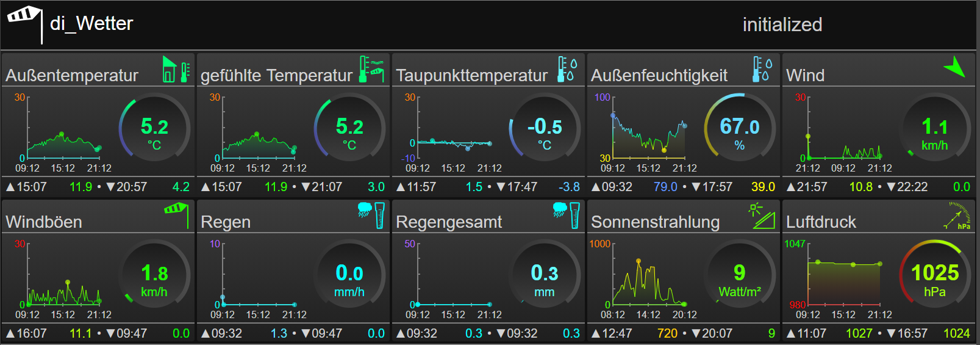980x345 pixels.
Task: Click the Regengesamt rain gauge icon
Action: coord(567,215)
